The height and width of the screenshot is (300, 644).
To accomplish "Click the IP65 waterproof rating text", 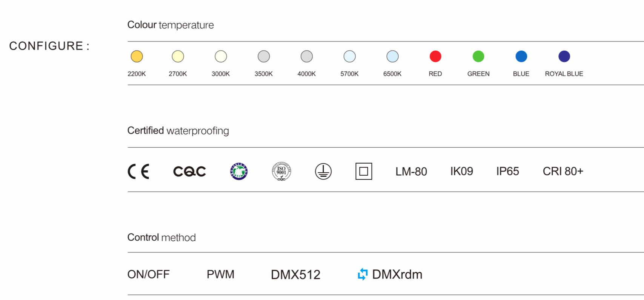I will coord(507,172).
